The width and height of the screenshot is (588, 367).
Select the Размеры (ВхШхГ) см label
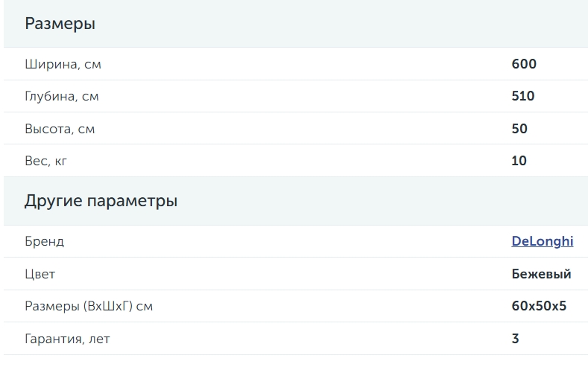tap(89, 307)
